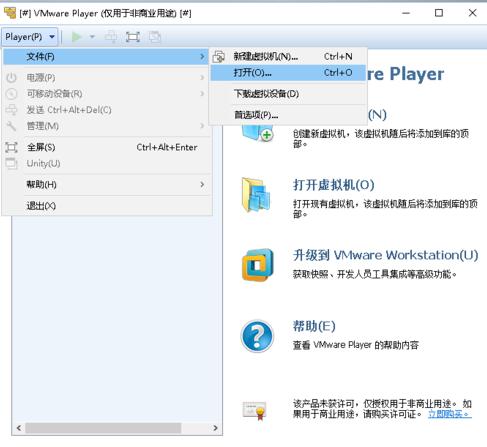The image size is (487, 447).
Task: Click the 立即购买 purchase link
Action: click(x=450, y=414)
